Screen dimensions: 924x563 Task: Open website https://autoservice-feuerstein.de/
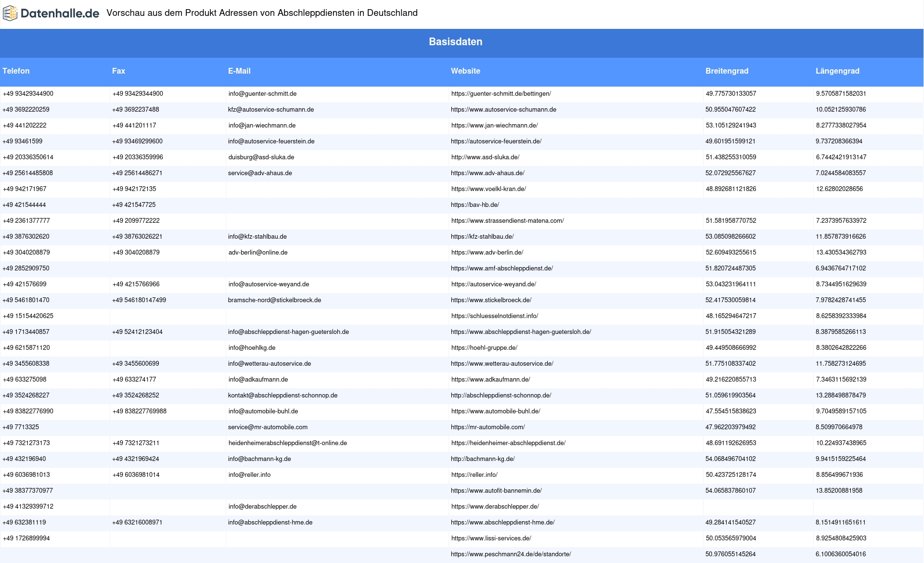(x=496, y=141)
